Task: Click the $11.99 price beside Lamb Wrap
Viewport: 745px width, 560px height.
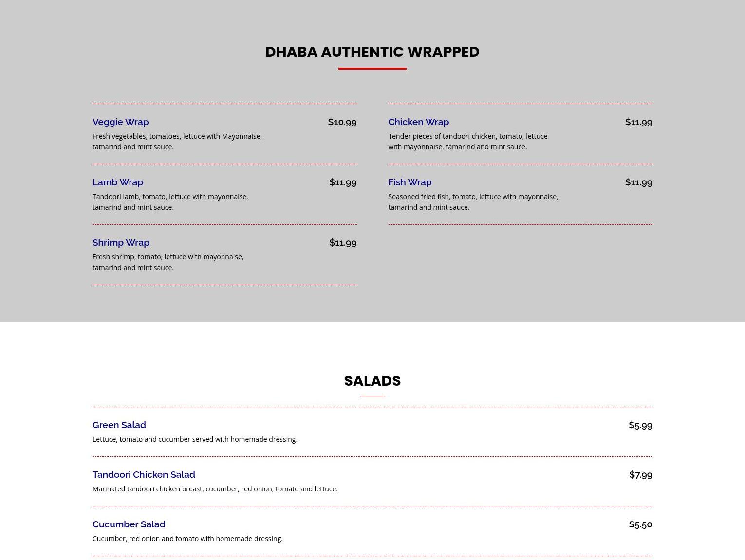Action: pyautogui.click(x=343, y=182)
